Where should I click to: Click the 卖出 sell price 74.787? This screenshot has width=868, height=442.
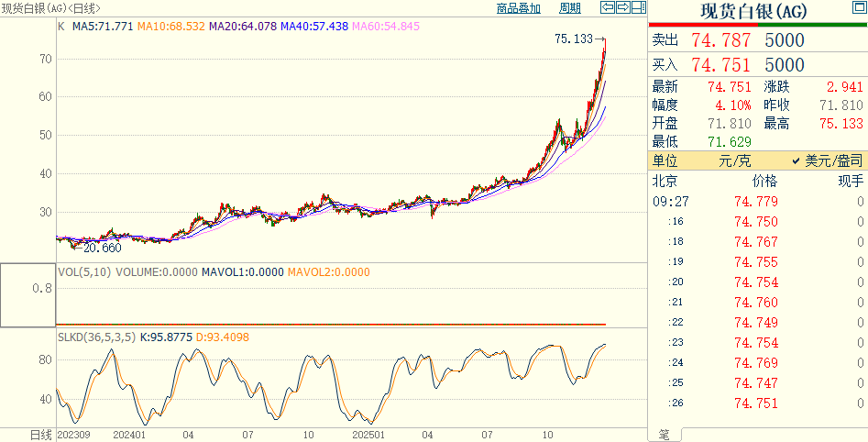click(x=720, y=40)
